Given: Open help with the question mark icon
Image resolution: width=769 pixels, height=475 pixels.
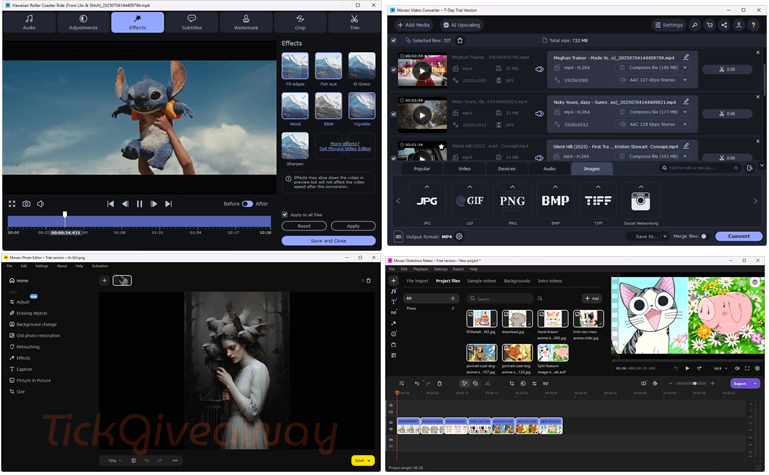Looking at the screenshot, I should coord(753,25).
